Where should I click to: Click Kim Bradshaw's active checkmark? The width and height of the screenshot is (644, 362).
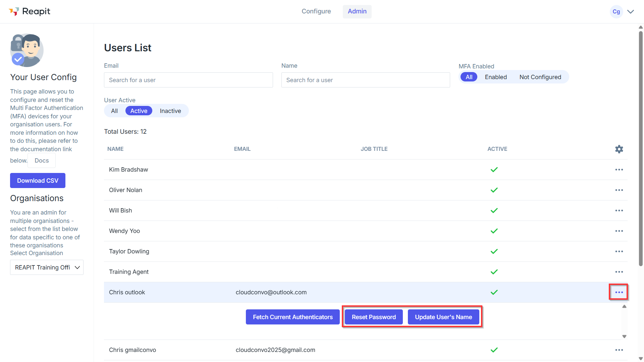(494, 170)
